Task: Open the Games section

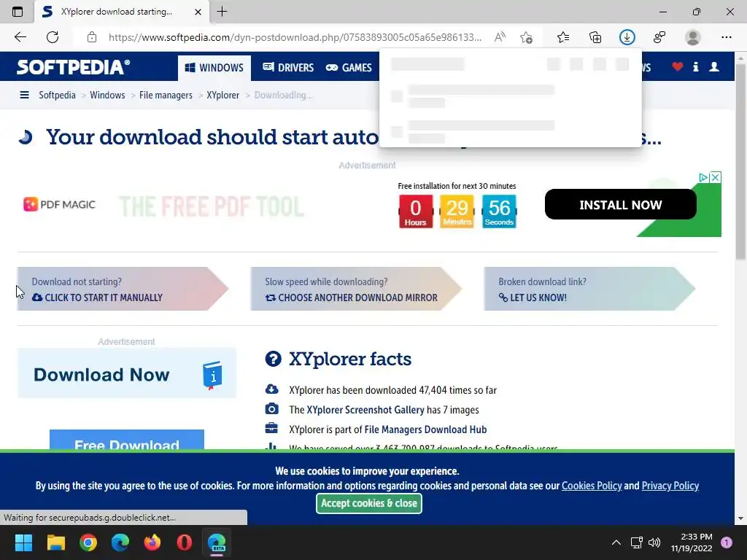Action: (349, 68)
